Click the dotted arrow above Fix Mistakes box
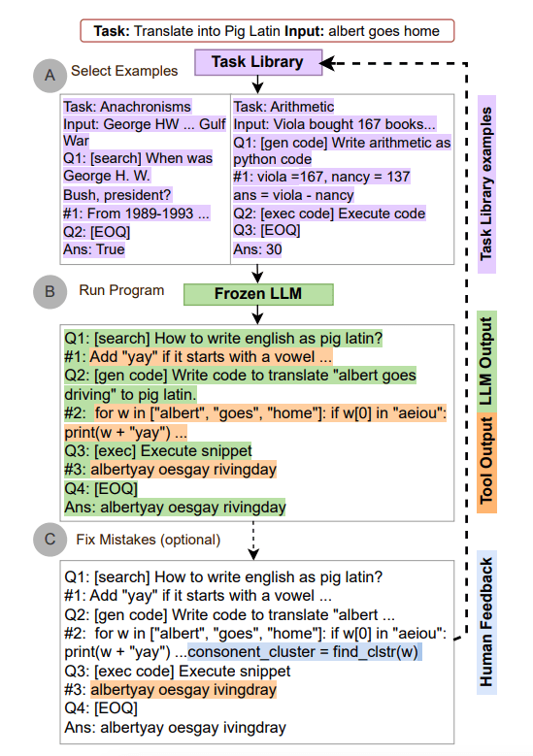 (x=253, y=541)
